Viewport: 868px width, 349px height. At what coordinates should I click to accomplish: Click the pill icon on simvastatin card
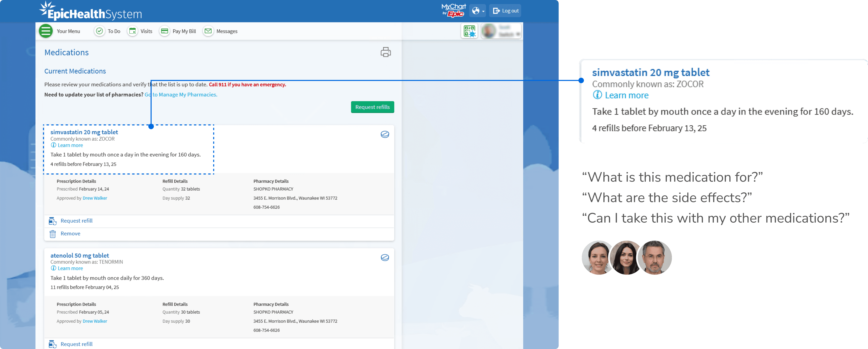(x=385, y=134)
